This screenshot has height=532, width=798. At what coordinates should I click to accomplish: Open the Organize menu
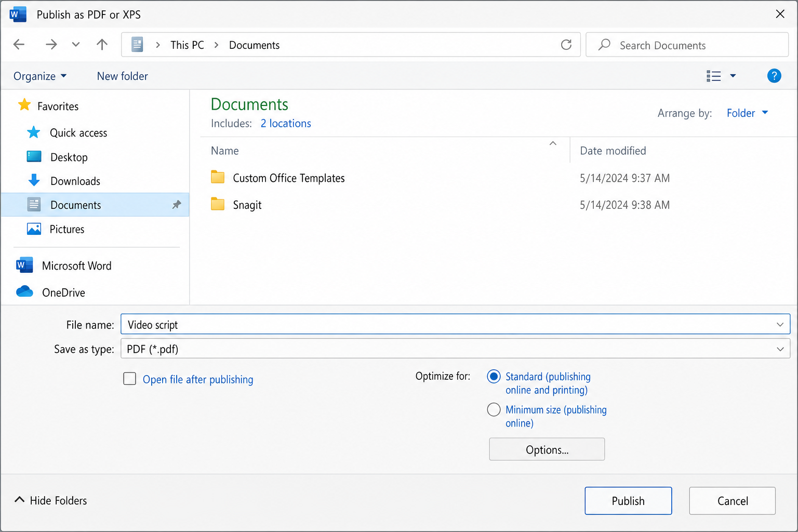coord(40,76)
